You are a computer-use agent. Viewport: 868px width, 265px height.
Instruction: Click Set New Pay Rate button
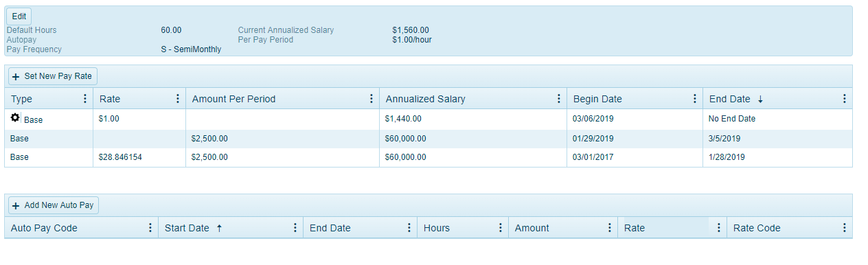pos(53,76)
